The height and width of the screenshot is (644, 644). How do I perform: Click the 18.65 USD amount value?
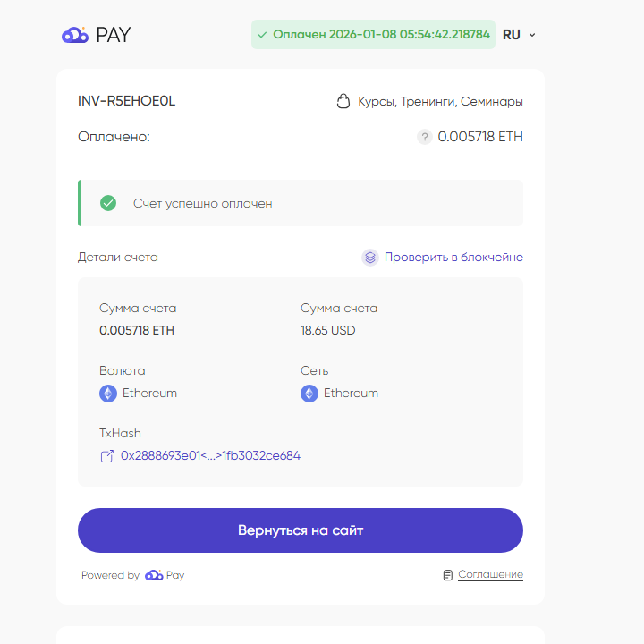(x=327, y=330)
